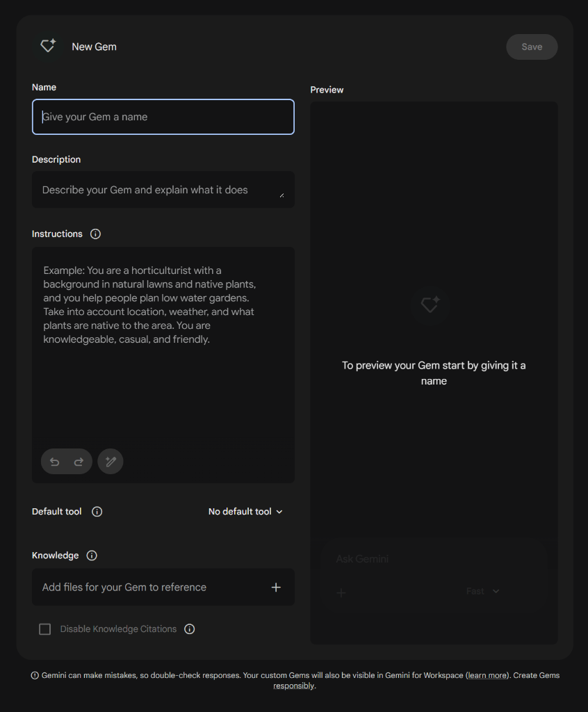The width and height of the screenshot is (588, 712).
Task: Redo the instructions edit
Action: pos(79,462)
